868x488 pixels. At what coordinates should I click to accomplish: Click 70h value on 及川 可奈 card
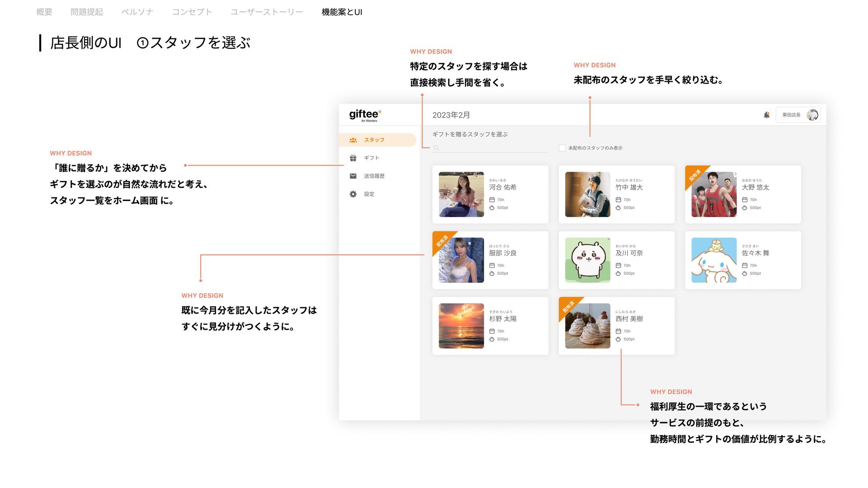coord(627,266)
